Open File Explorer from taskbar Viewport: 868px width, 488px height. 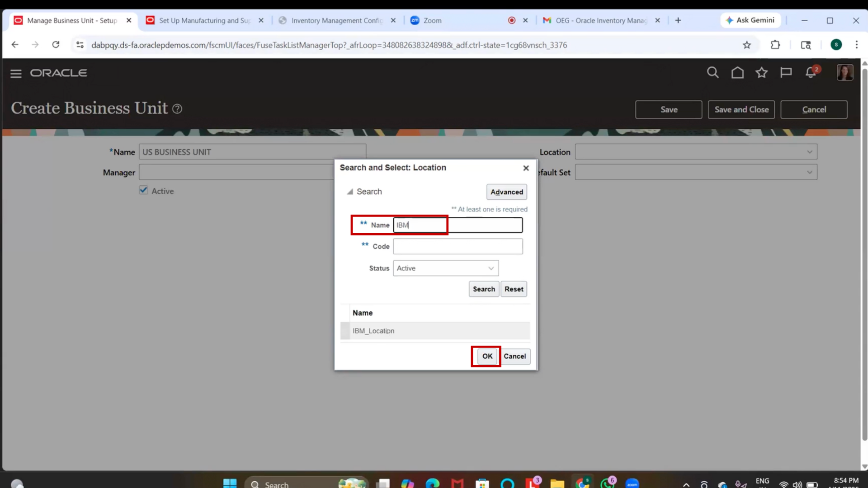pyautogui.click(x=557, y=483)
